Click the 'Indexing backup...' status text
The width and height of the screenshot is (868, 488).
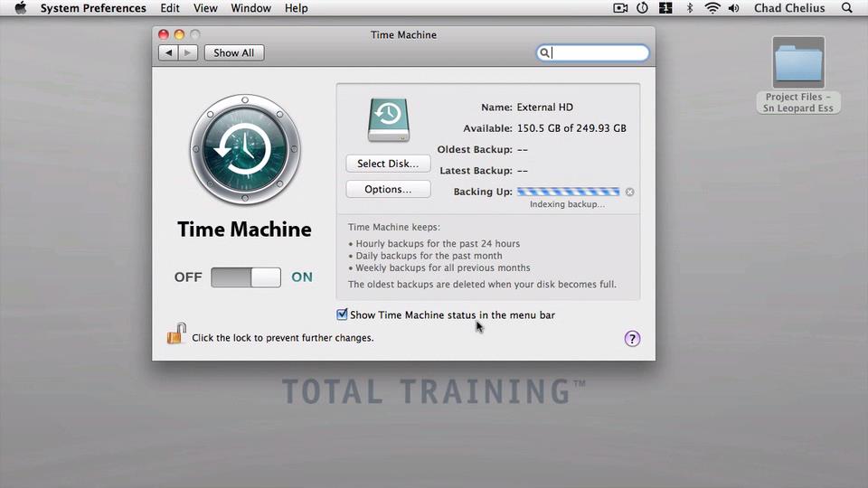pos(568,204)
